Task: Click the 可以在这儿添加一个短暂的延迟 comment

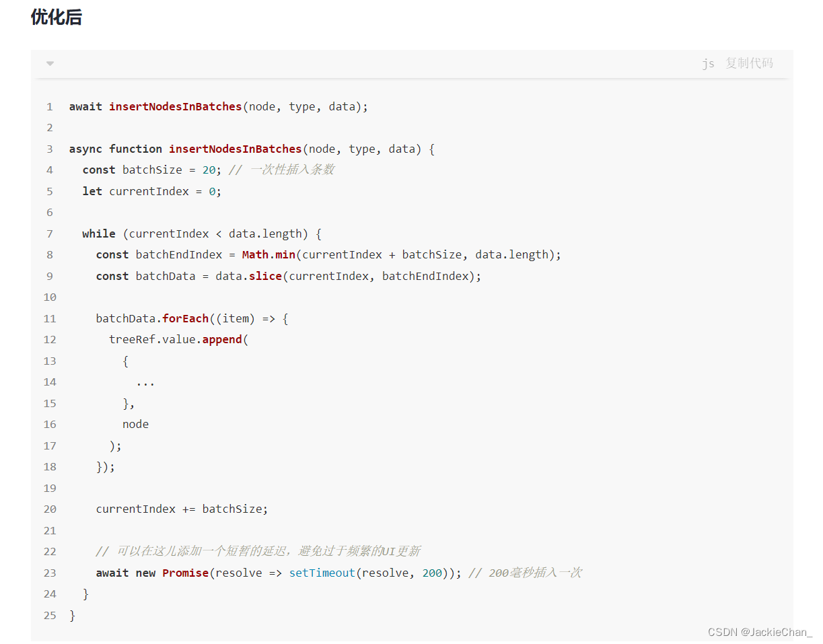Action: tap(258, 551)
